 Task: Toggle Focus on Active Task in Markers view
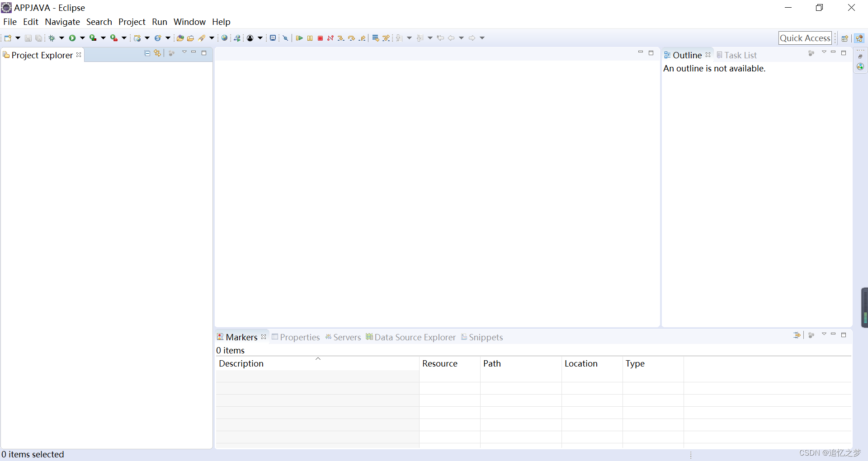(811, 335)
